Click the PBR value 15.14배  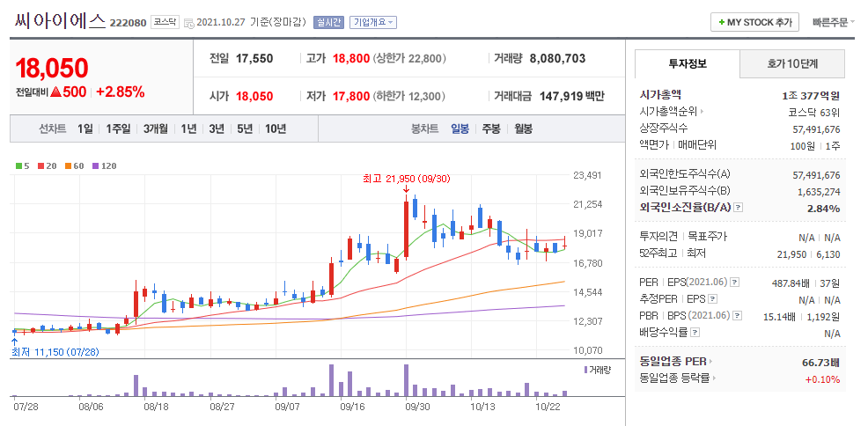pyautogui.click(x=779, y=317)
